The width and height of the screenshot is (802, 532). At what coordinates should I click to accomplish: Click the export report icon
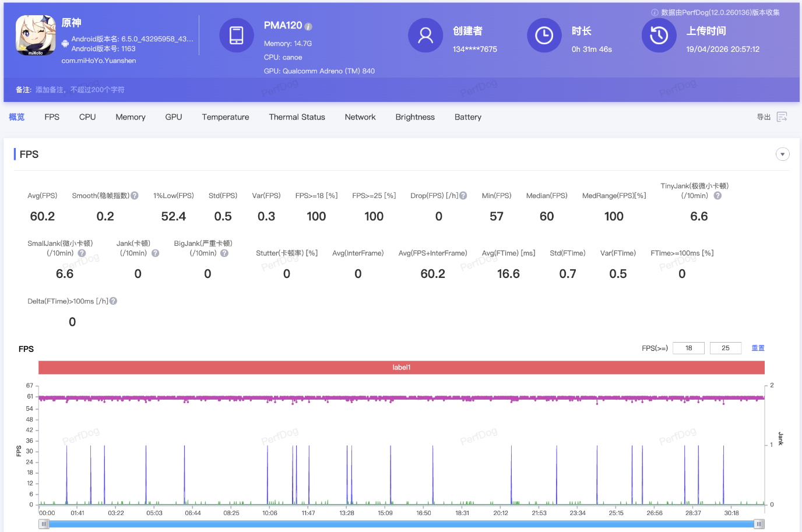(782, 117)
